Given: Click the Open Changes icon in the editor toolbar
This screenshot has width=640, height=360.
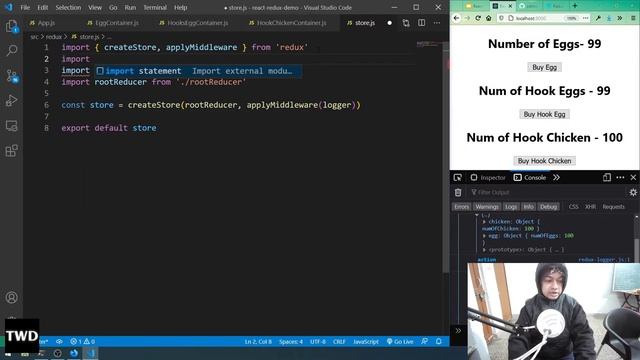Looking at the screenshot, I should click(x=406, y=23).
